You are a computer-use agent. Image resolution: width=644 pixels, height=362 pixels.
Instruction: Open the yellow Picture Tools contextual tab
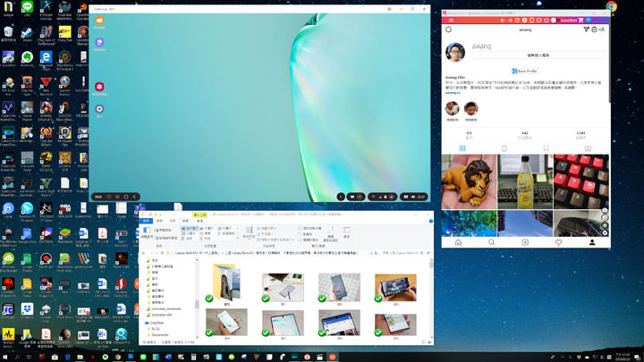tap(200, 215)
